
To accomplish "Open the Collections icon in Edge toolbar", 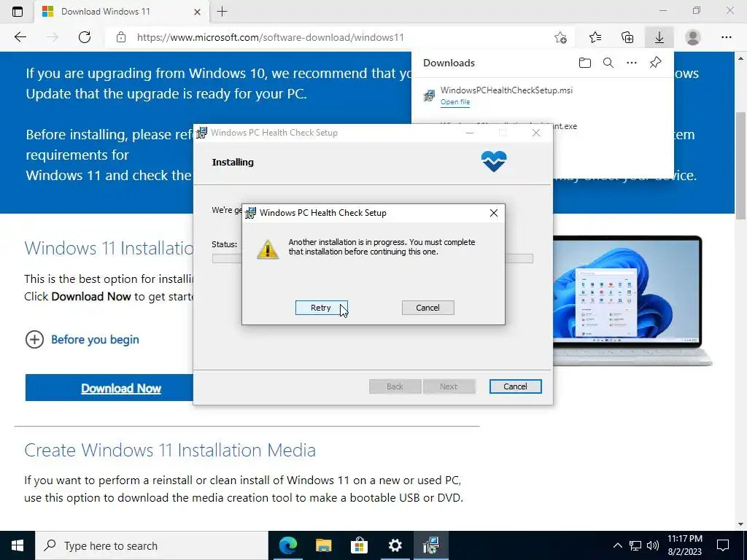I will pyautogui.click(x=627, y=37).
